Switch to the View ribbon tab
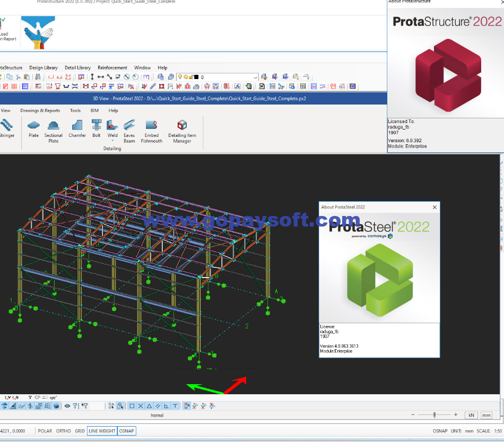Screen dimensions: 504x442 tap(5, 110)
